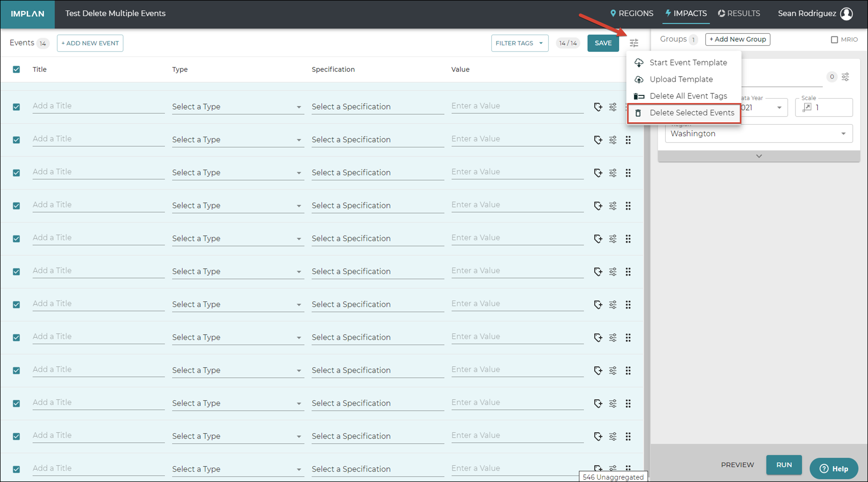Open the Sean Rodriguez user avatar
The height and width of the screenshot is (482, 868).
[846, 14]
